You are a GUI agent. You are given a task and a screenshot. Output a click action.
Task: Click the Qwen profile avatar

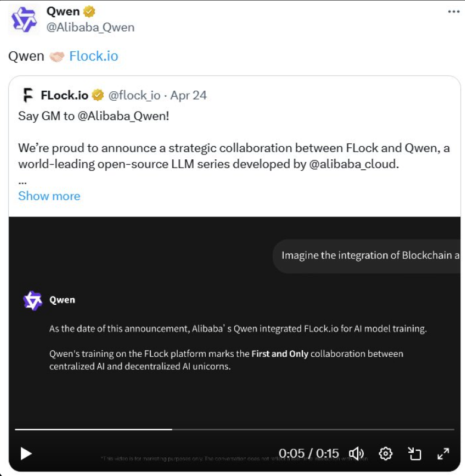click(24, 19)
